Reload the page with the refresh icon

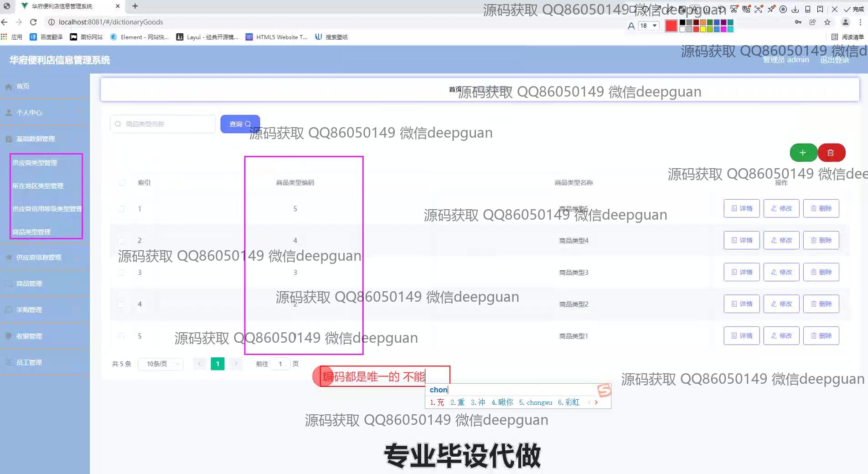click(x=33, y=22)
